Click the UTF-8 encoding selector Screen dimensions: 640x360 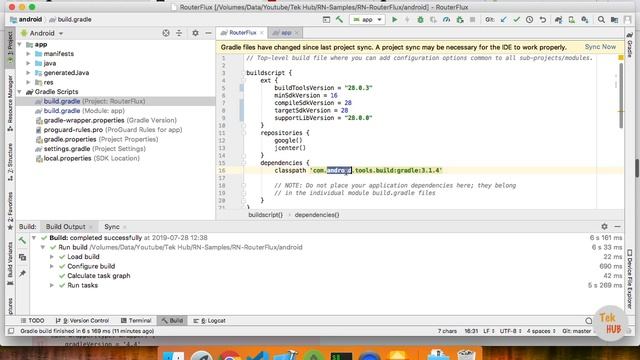click(511, 331)
